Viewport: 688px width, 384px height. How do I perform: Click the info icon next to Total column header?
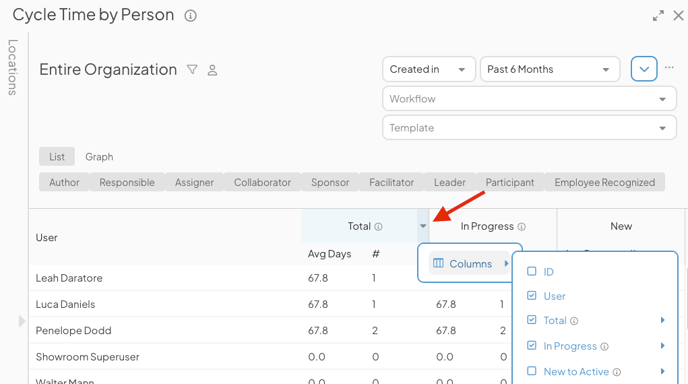pyautogui.click(x=378, y=227)
